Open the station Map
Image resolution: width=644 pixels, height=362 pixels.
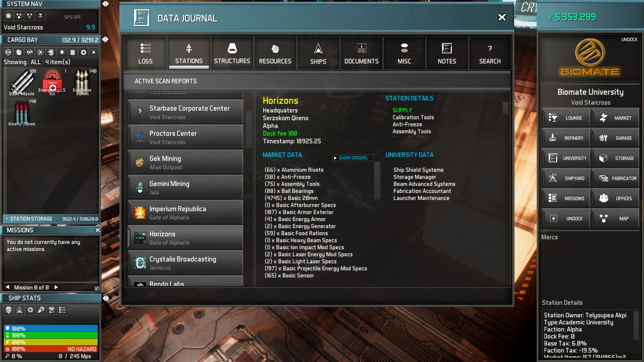point(615,219)
